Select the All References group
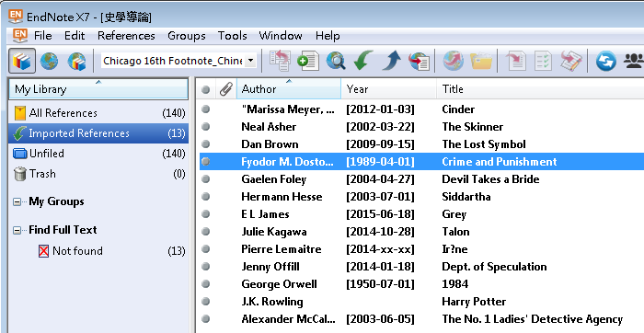Image resolution: width=644 pixels, height=333 pixels. click(x=98, y=113)
